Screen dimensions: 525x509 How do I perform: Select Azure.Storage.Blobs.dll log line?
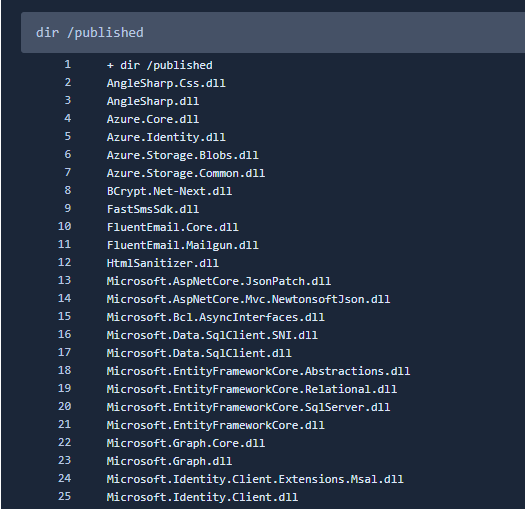[182, 155]
